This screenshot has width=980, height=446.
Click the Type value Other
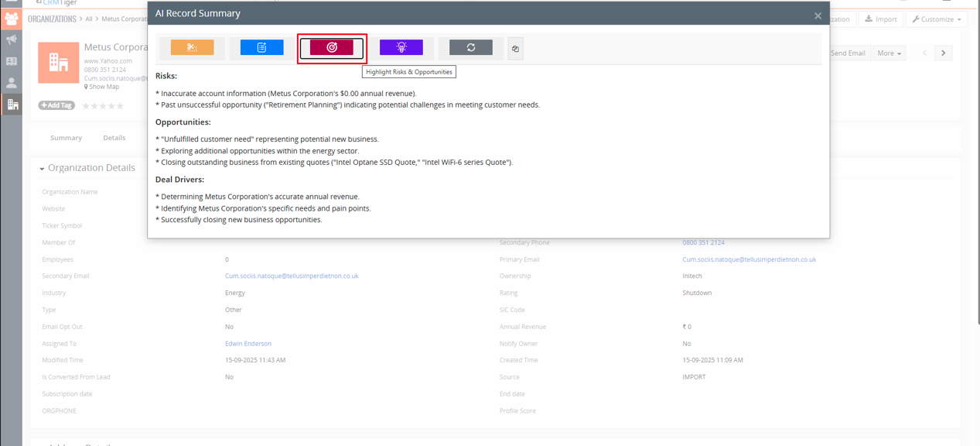[234, 310]
